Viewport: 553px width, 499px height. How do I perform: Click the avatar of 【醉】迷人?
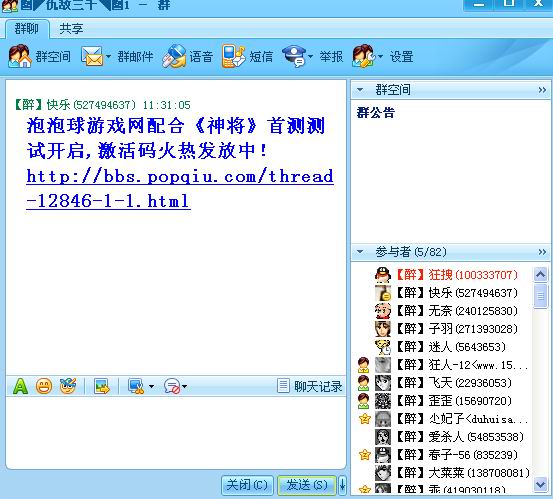click(383, 347)
